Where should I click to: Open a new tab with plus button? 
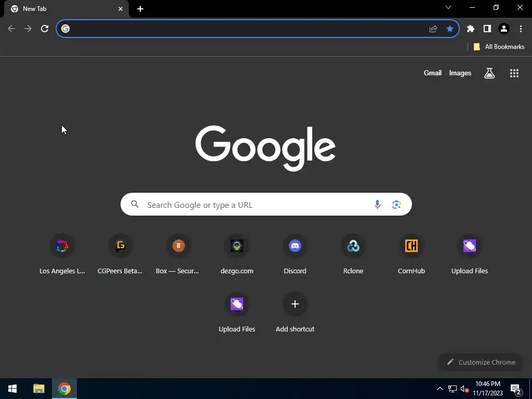(x=140, y=9)
